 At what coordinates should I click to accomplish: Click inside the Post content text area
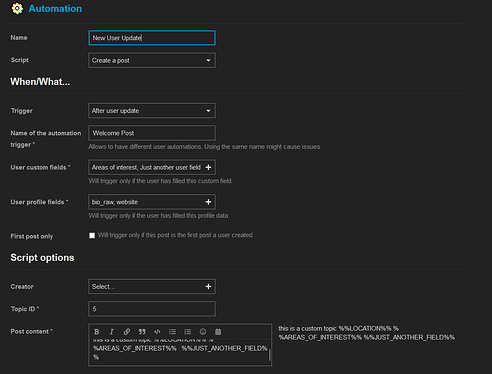click(x=179, y=353)
